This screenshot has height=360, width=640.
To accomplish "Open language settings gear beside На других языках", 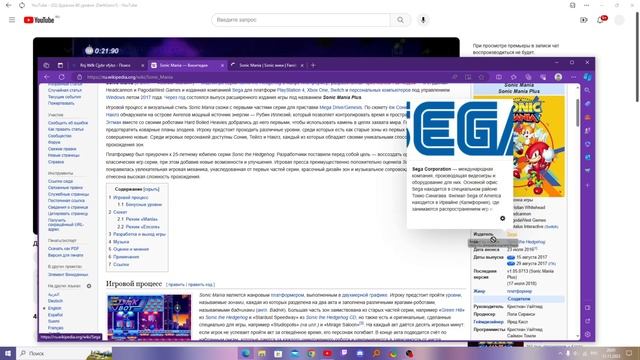I will [89, 286].
